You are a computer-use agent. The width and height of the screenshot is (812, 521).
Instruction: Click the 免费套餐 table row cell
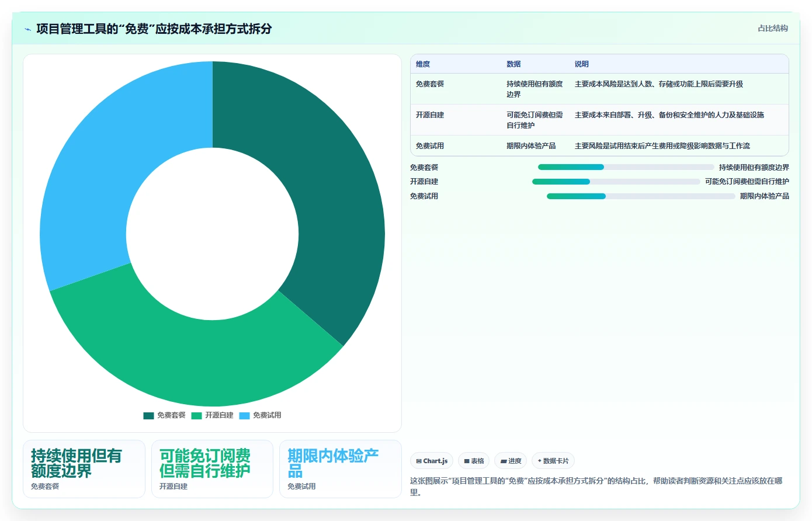tap(430, 84)
